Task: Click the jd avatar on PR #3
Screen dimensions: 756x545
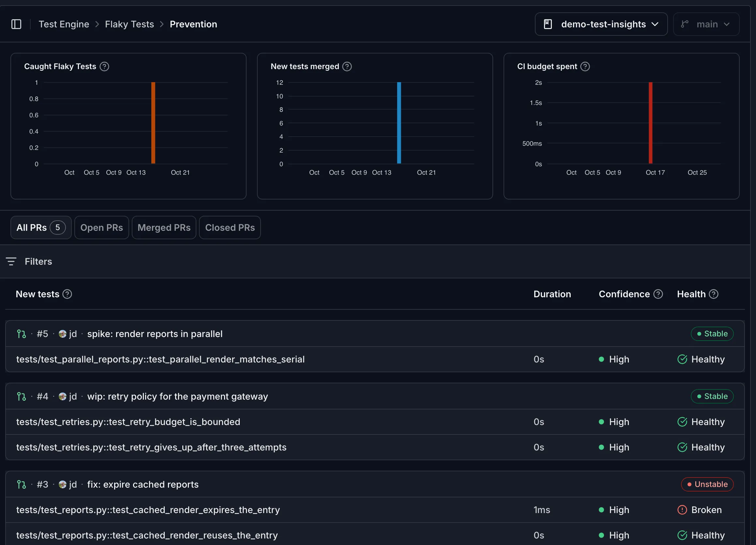Action: pyautogui.click(x=62, y=484)
